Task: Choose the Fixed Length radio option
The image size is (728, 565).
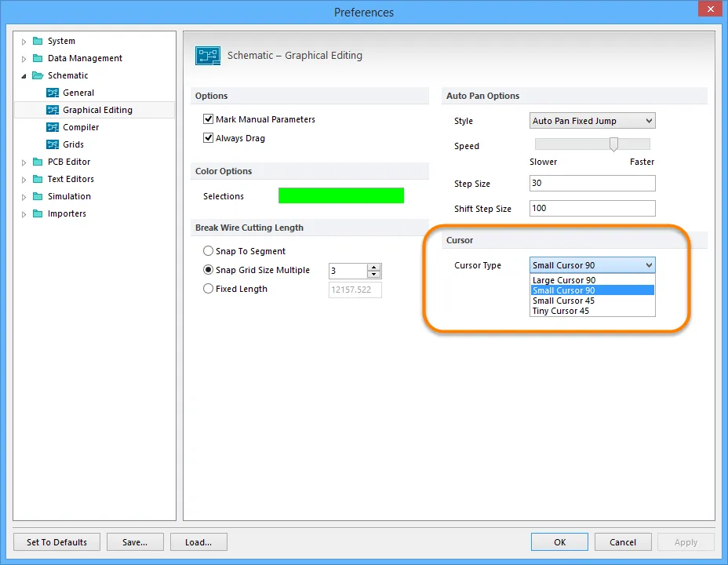Action: point(208,289)
